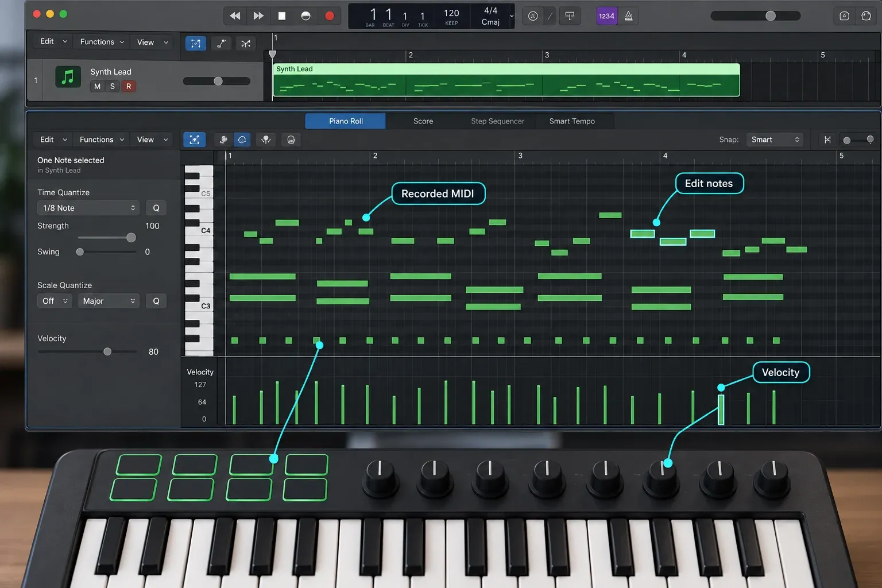The width and height of the screenshot is (882, 588).
Task: Toggle the tuner icon in the control bar
Action: pos(533,16)
